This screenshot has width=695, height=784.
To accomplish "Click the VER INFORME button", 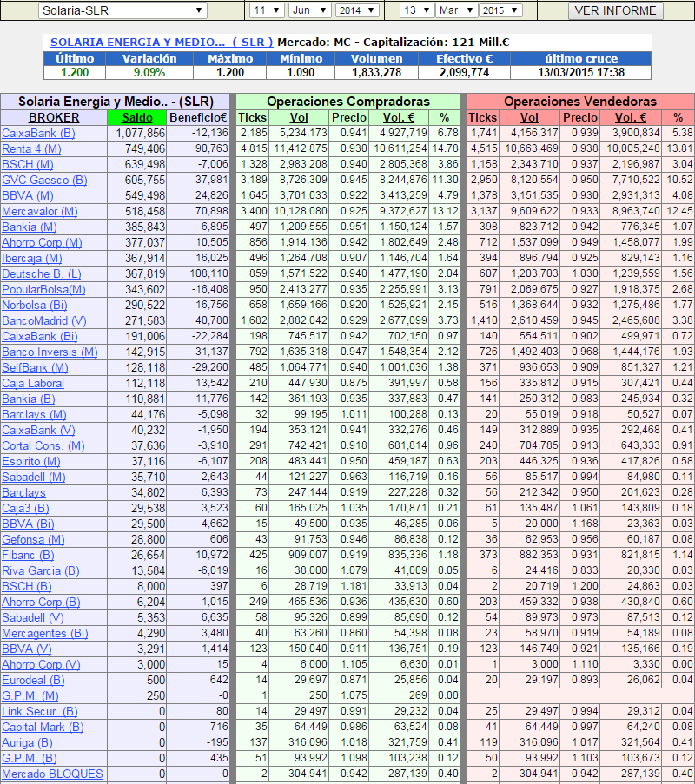I will [x=616, y=10].
